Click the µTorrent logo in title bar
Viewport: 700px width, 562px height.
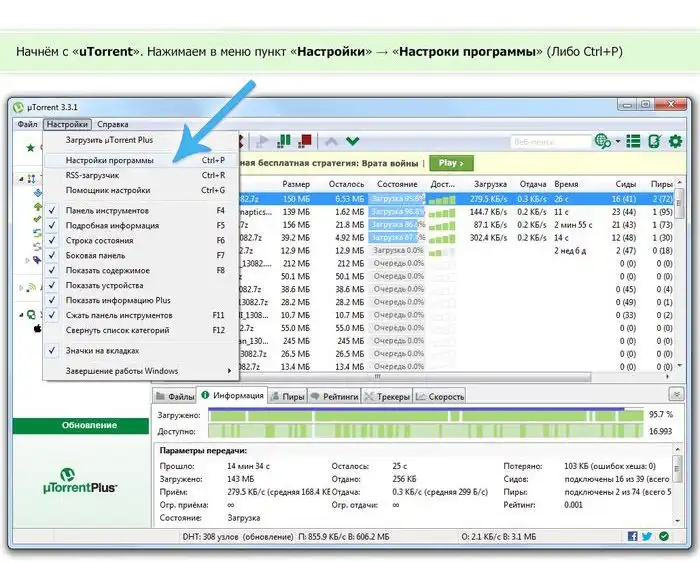click(x=18, y=107)
